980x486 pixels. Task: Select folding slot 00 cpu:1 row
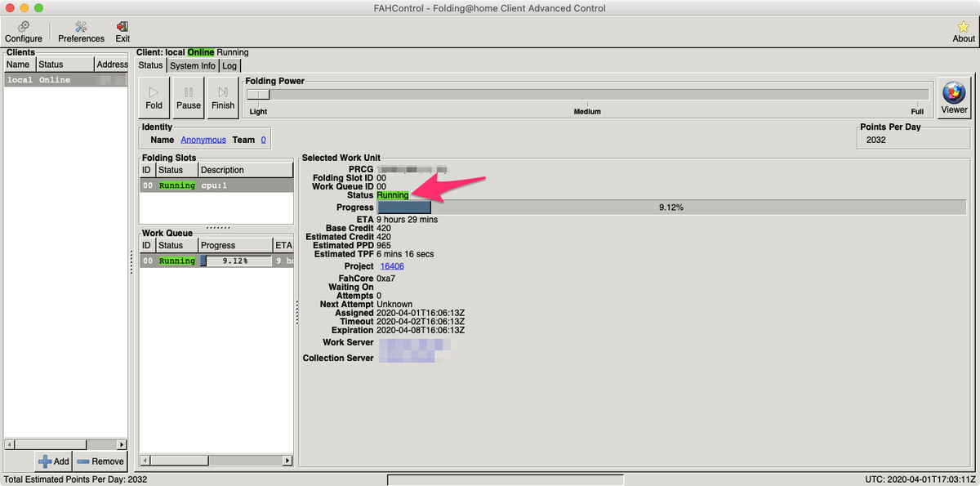click(216, 185)
